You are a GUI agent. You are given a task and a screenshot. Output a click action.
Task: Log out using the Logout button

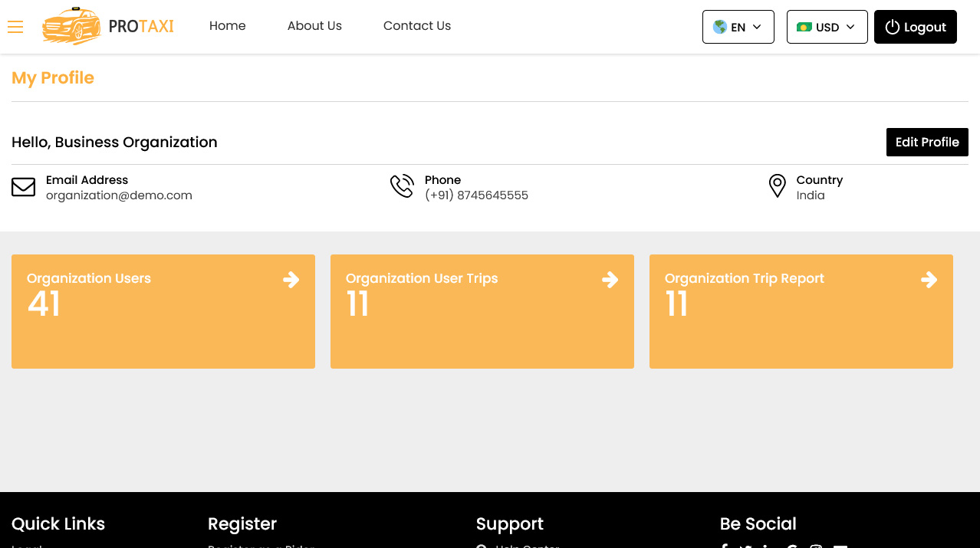click(x=916, y=27)
